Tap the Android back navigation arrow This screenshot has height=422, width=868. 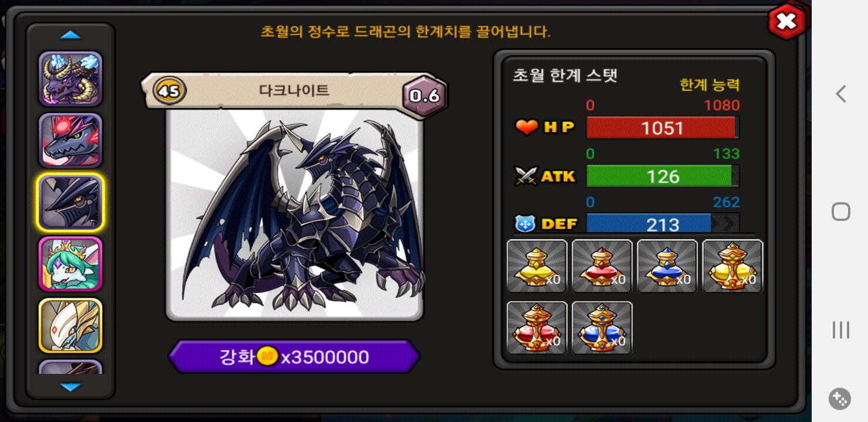tap(841, 94)
